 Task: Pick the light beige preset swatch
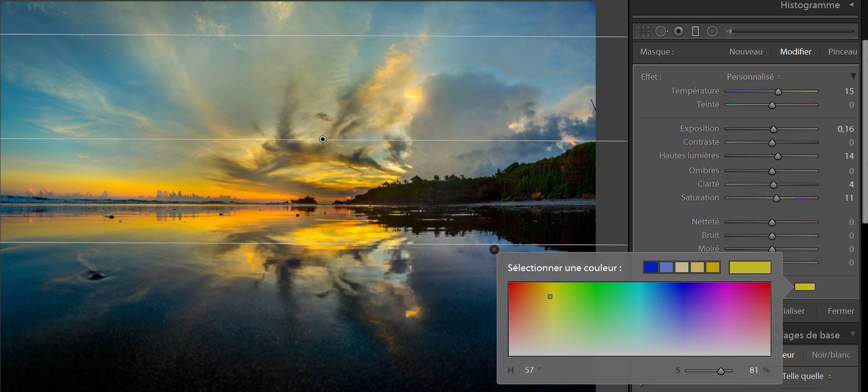(x=682, y=267)
